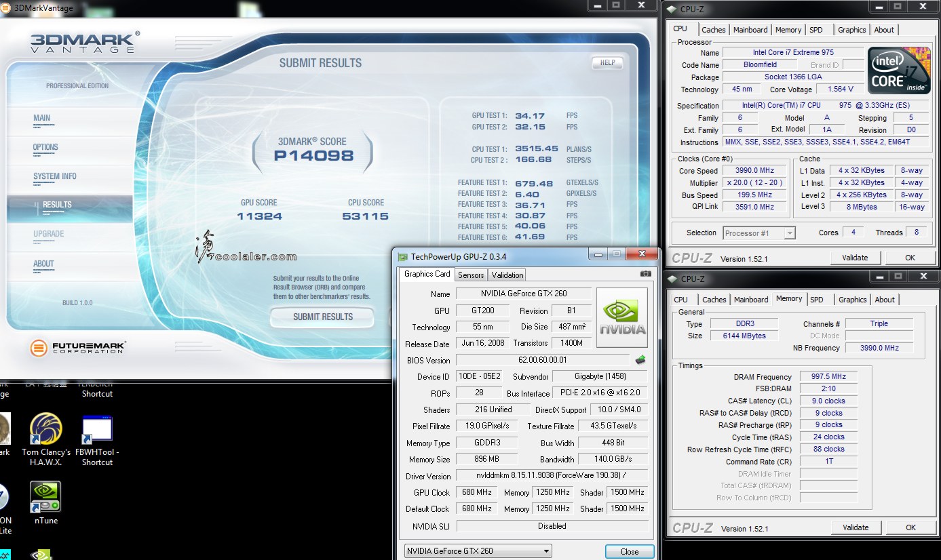Open the Processor #1 selection dropdown
941x560 pixels.
click(x=758, y=233)
